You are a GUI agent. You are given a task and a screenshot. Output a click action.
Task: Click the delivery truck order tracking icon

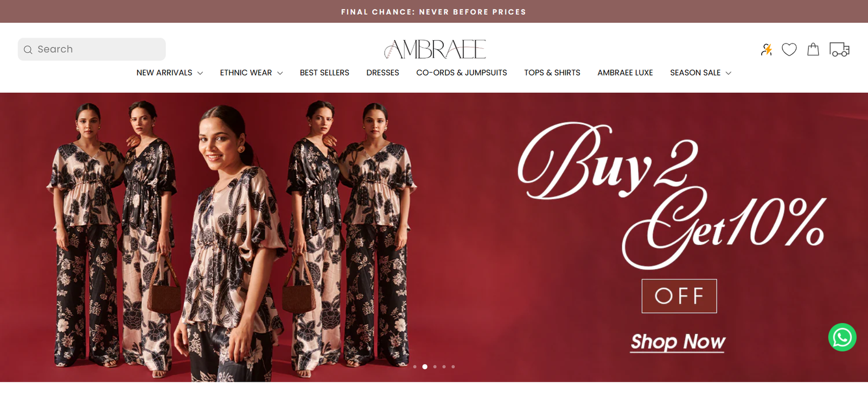839,49
